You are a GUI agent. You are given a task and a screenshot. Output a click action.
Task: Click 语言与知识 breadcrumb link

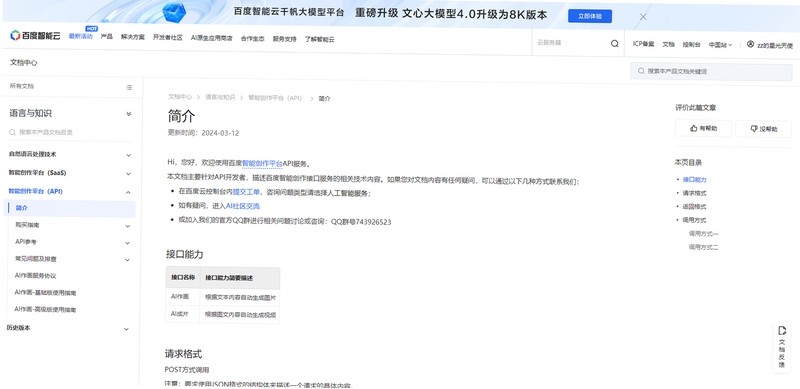pos(220,97)
